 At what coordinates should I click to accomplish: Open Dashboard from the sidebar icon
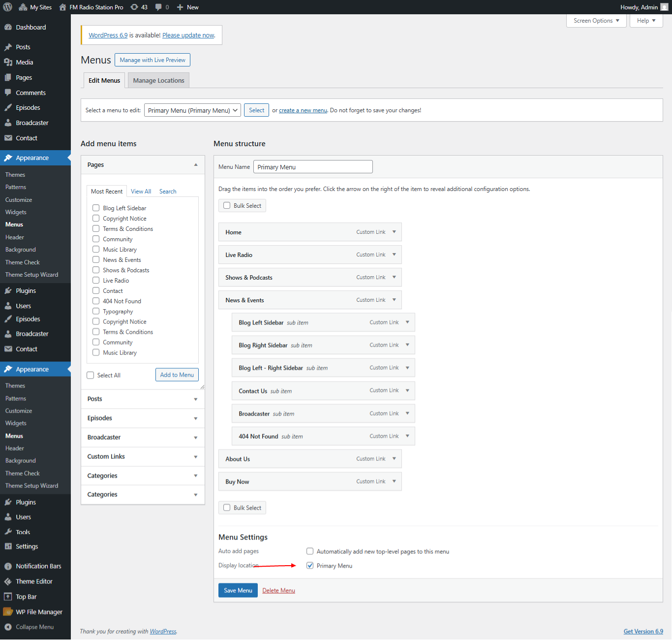8,28
